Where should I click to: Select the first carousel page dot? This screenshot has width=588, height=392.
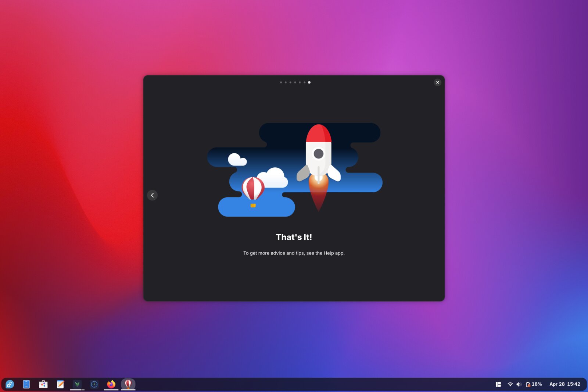(x=282, y=82)
